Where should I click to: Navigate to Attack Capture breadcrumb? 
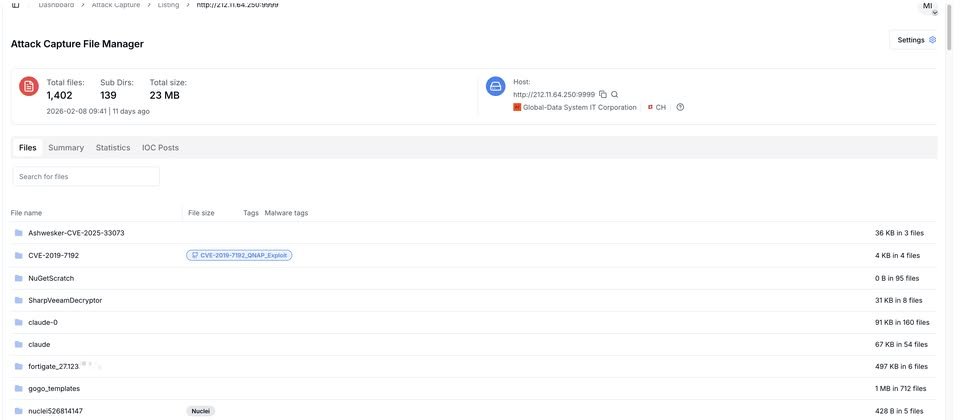coord(116,5)
